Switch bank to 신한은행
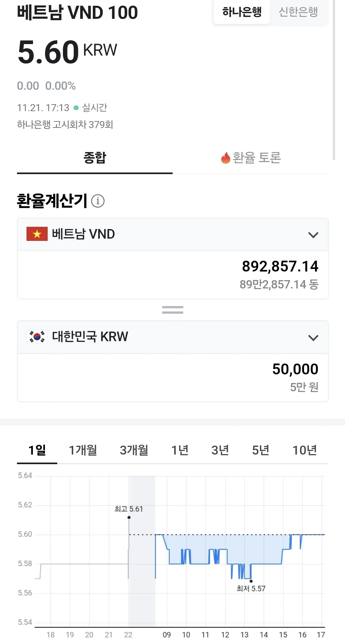 coord(298,12)
